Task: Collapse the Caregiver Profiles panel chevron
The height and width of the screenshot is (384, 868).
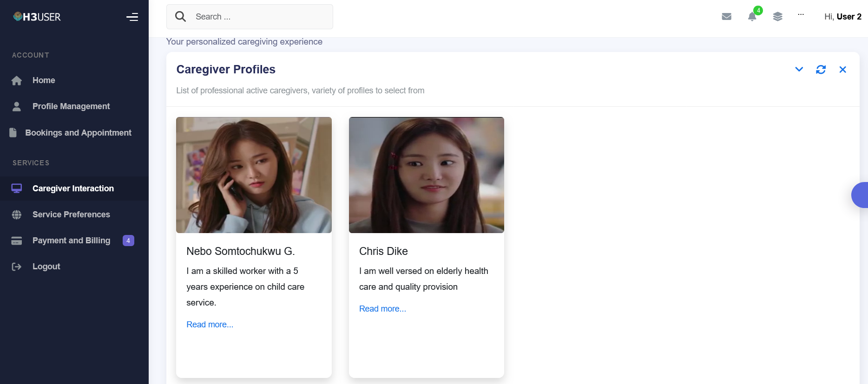Action: pos(799,70)
